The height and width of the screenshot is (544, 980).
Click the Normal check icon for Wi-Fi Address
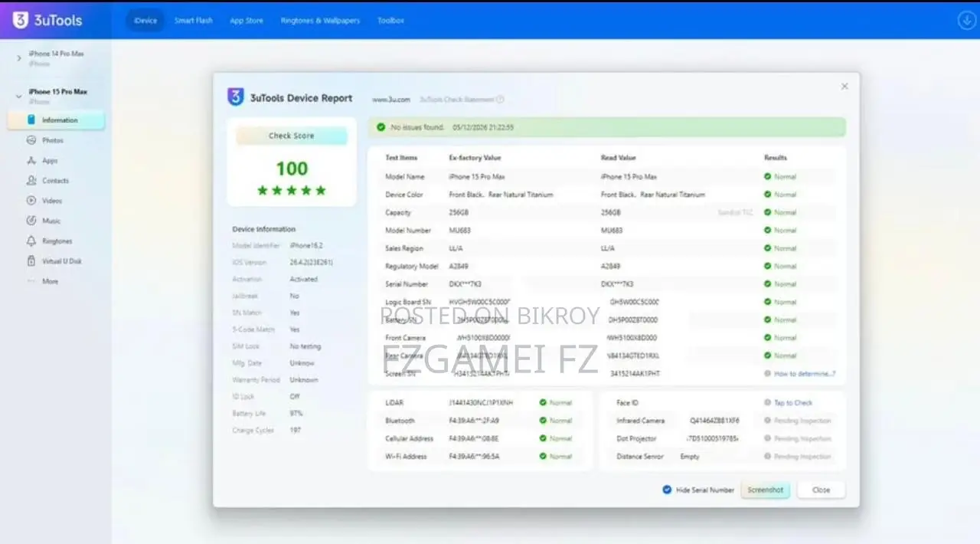pyautogui.click(x=543, y=456)
